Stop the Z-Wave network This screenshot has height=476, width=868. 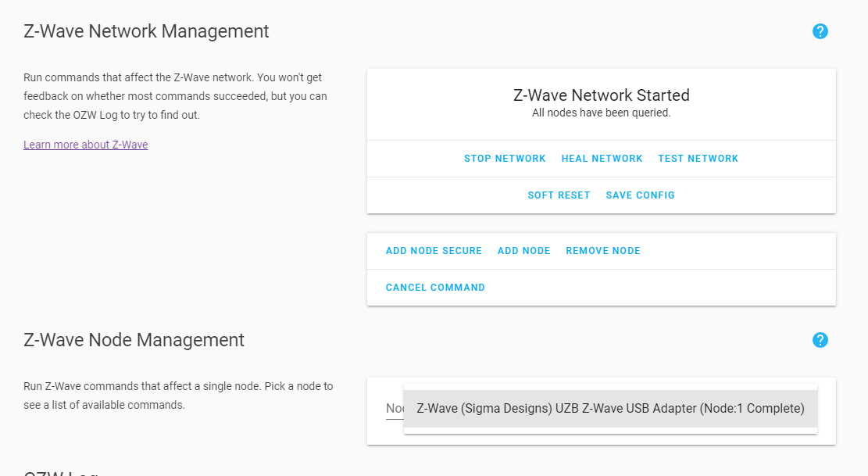tap(505, 158)
